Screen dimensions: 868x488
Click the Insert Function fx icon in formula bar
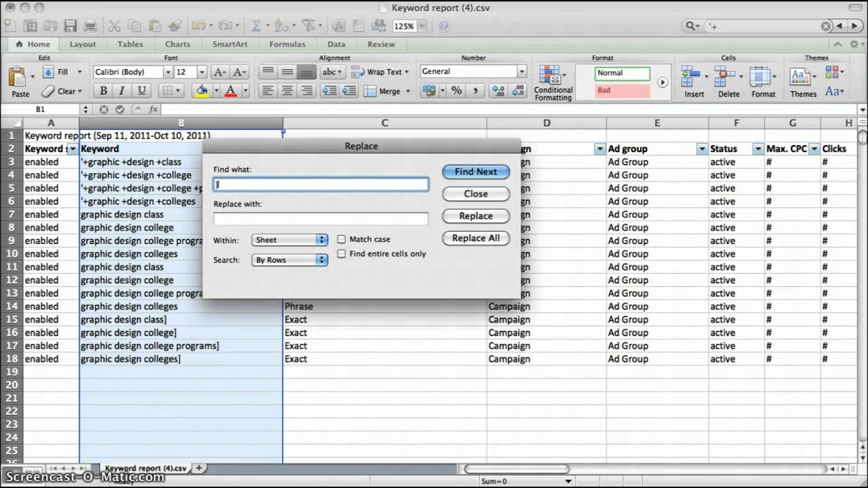click(x=153, y=109)
